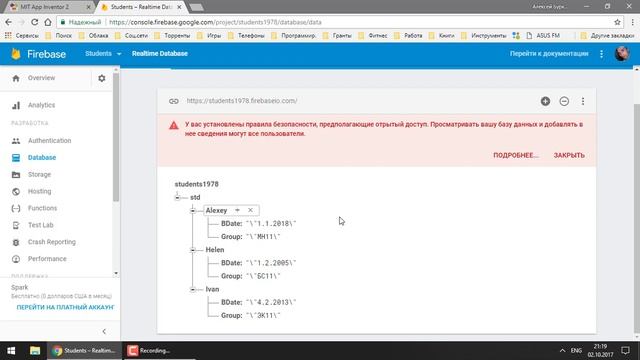640x360 pixels.
Task: Click the database URL link icon
Action: coord(174,101)
